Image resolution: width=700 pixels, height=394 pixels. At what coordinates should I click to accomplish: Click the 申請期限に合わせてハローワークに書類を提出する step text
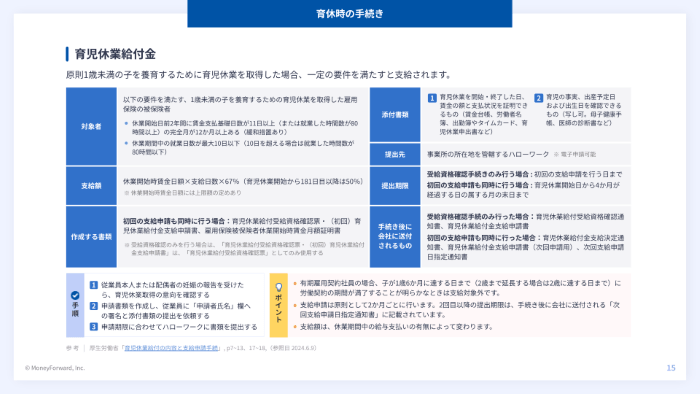(x=179, y=327)
